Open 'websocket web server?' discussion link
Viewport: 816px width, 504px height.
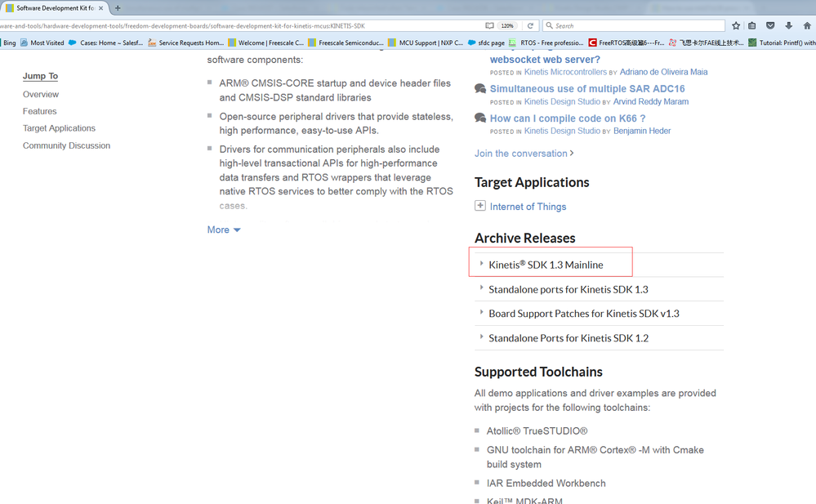545,60
